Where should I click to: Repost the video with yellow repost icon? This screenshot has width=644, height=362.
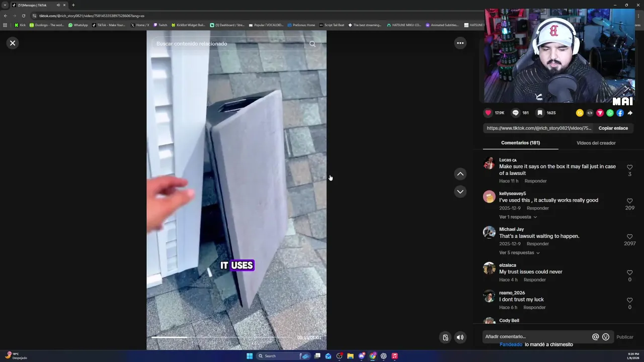click(x=580, y=113)
